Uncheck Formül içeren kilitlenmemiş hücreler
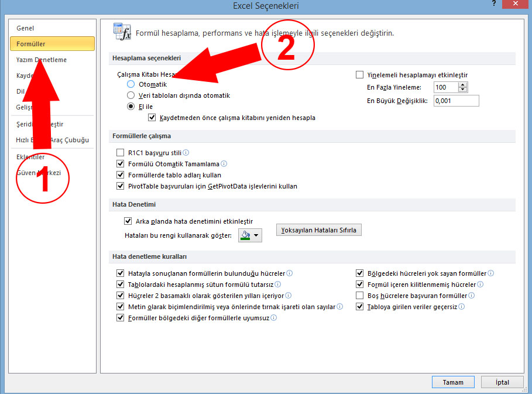This screenshot has height=394, width=532. (360, 285)
